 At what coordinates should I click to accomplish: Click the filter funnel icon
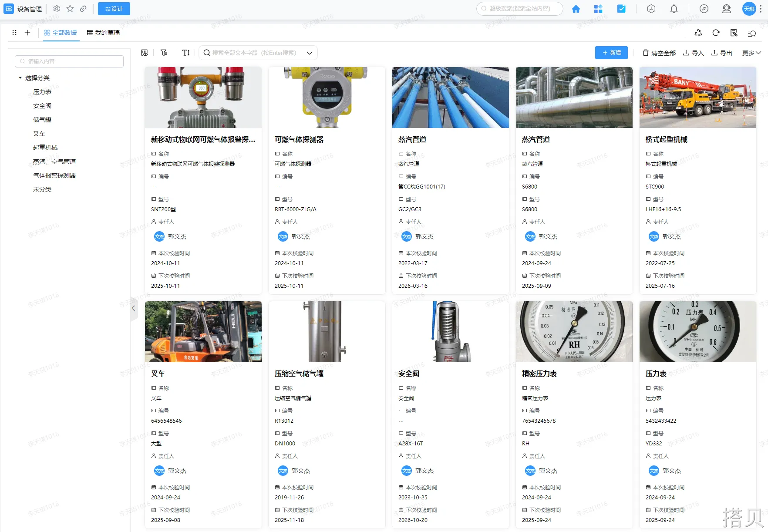[164, 53]
